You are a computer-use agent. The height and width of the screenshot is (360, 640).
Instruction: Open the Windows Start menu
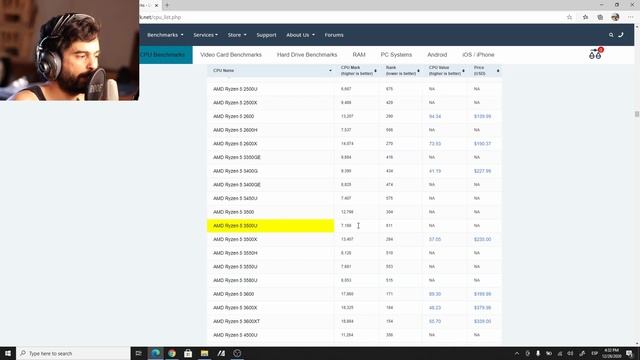(8, 353)
